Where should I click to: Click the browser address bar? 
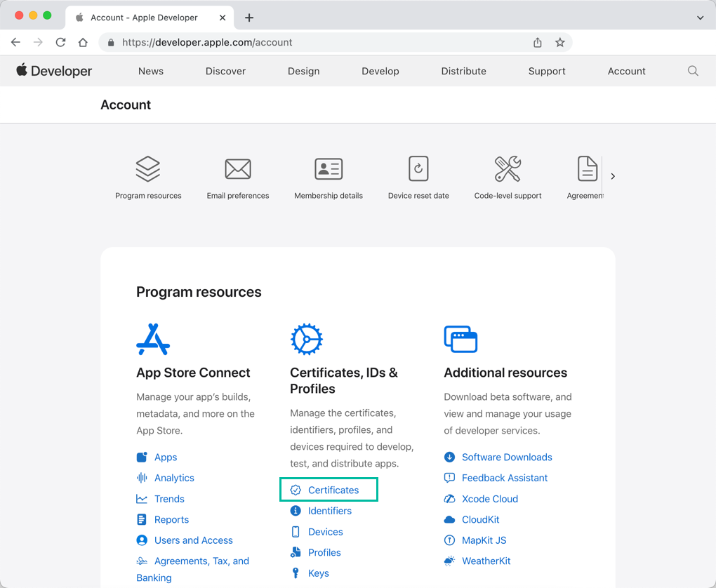tap(316, 42)
